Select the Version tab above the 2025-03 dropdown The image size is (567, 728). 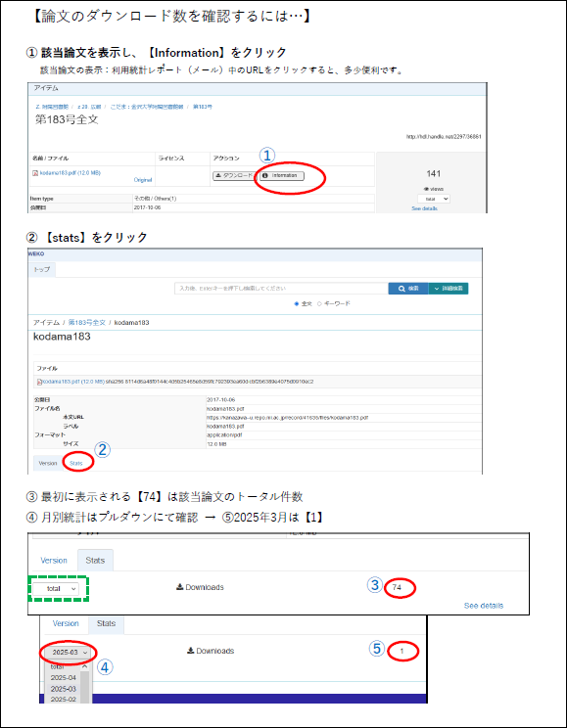(x=66, y=623)
